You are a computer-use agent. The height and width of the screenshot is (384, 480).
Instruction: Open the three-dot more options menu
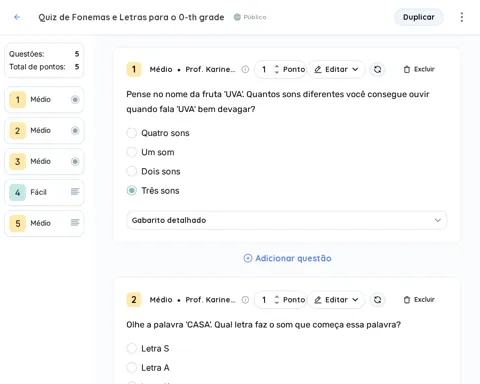click(462, 17)
